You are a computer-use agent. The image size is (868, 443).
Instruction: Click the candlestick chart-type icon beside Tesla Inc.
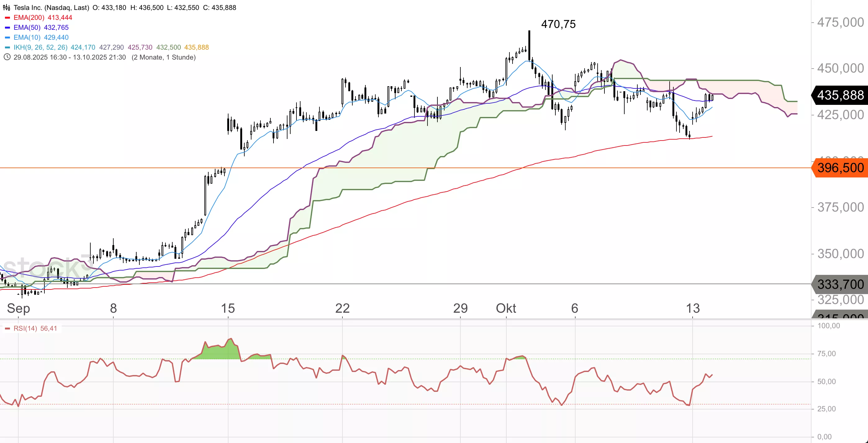click(7, 7)
